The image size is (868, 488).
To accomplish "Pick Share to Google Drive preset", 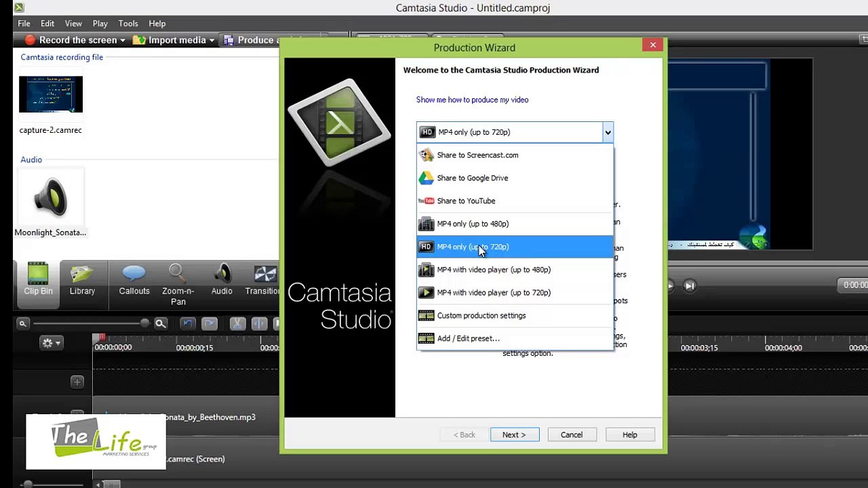I will click(x=472, y=178).
